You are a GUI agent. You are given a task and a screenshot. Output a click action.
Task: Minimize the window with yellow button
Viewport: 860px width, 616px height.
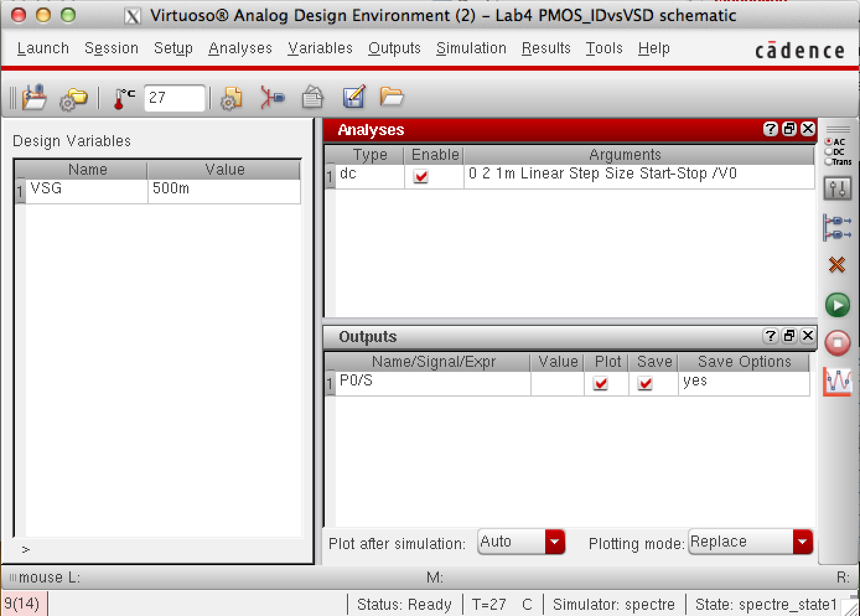[x=43, y=15]
